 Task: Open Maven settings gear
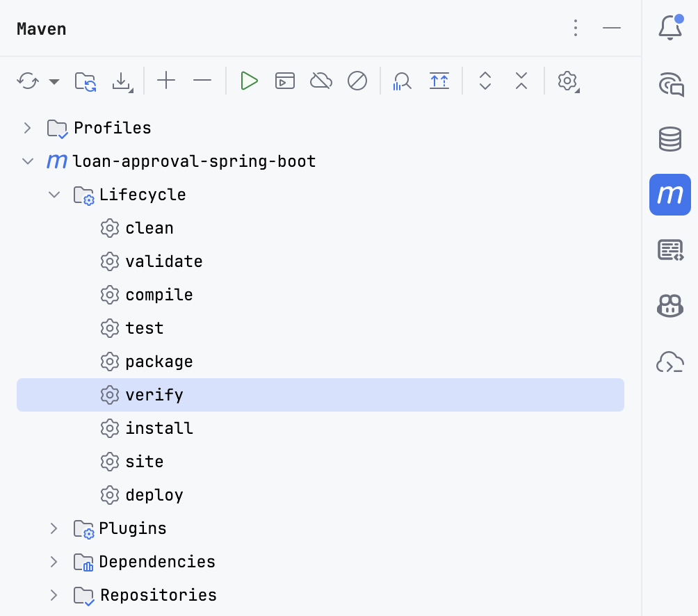pos(568,81)
